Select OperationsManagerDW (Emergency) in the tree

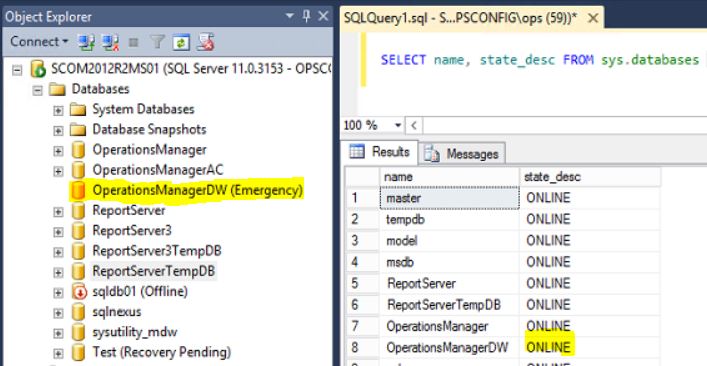pyautogui.click(x=197, y=191)
